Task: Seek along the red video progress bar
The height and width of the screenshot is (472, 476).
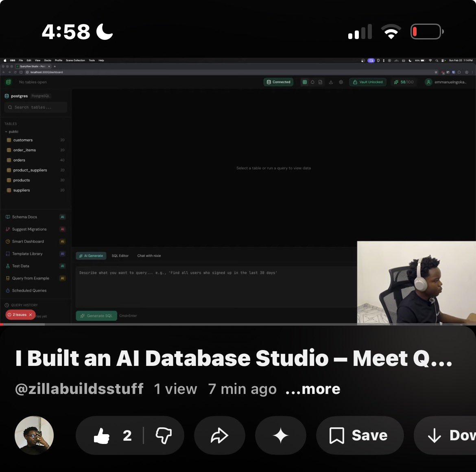Action: pos(238,324)
